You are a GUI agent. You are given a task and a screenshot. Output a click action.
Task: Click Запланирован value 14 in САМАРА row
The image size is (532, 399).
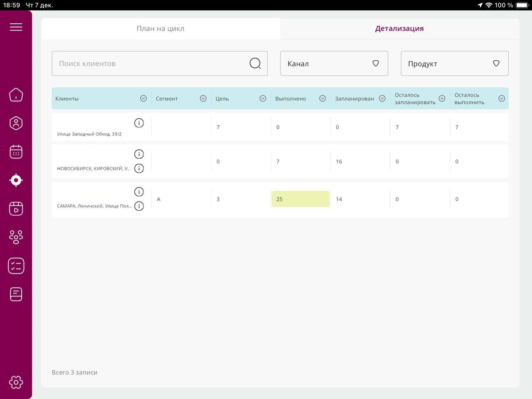click(x=339, y=199)
